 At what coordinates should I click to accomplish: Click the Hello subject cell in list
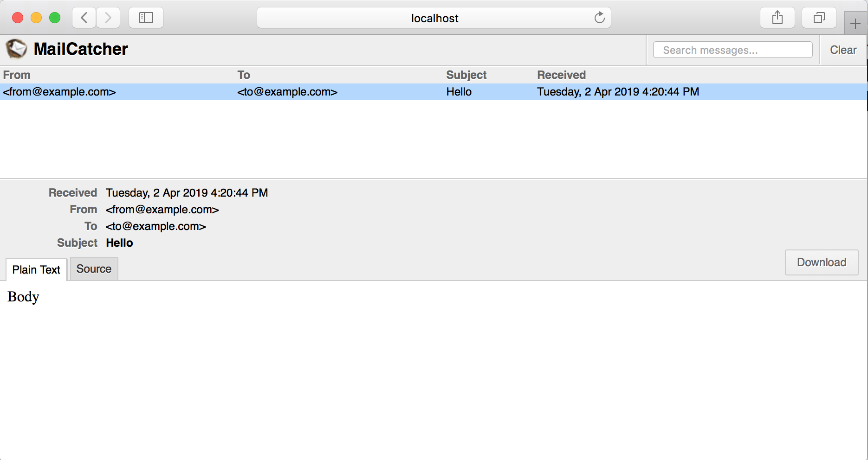click(459, 92)
